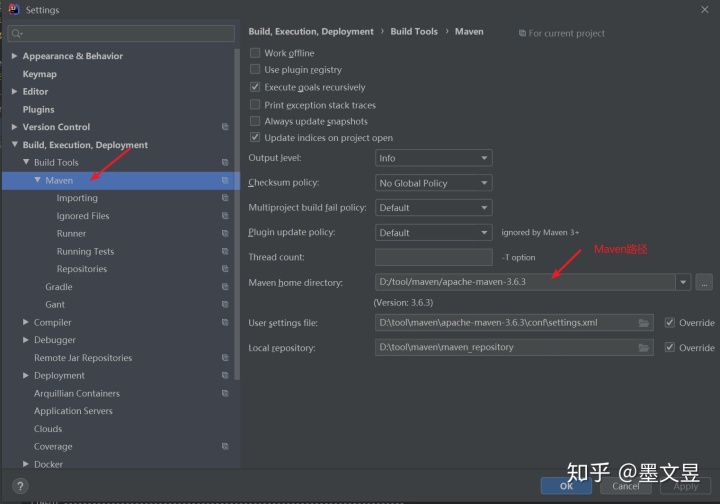Click project-level icon beside Compiler
The image size is (720, 504).
click(225, 322)
